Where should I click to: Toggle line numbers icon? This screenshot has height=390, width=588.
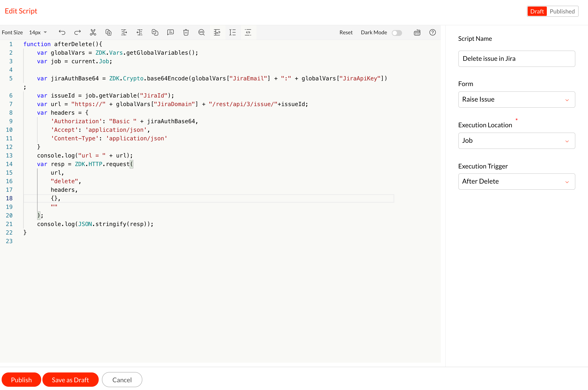232,32
